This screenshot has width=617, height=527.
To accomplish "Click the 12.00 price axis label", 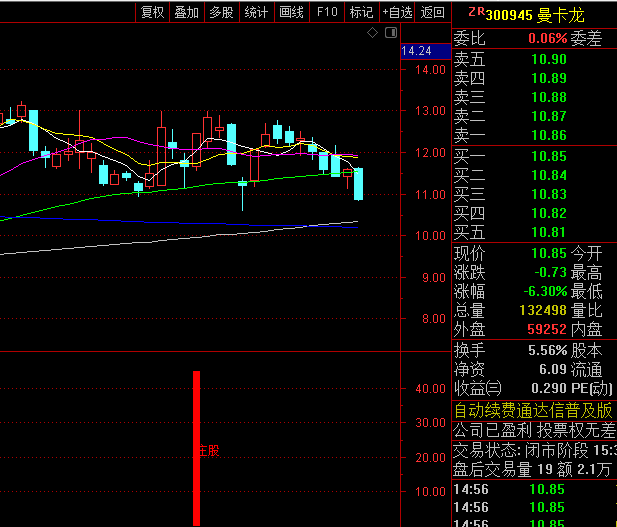I will click(x=430, y=153).
